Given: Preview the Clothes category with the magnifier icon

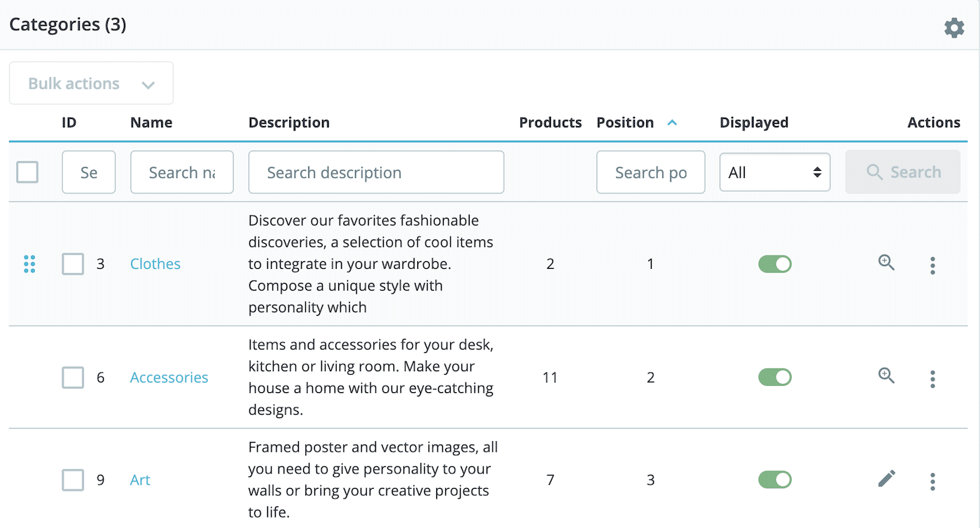Looking at the screenshot, I should pos(885,263).
